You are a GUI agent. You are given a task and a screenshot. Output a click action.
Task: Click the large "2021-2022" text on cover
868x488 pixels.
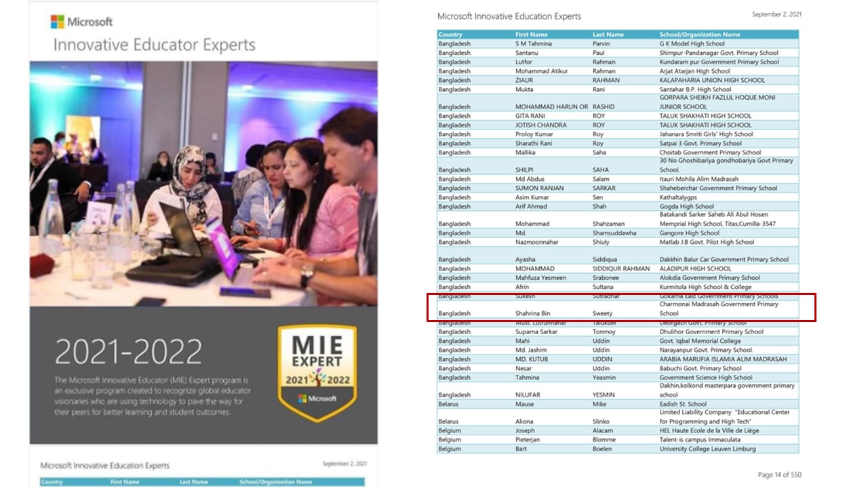coord(128,351)
